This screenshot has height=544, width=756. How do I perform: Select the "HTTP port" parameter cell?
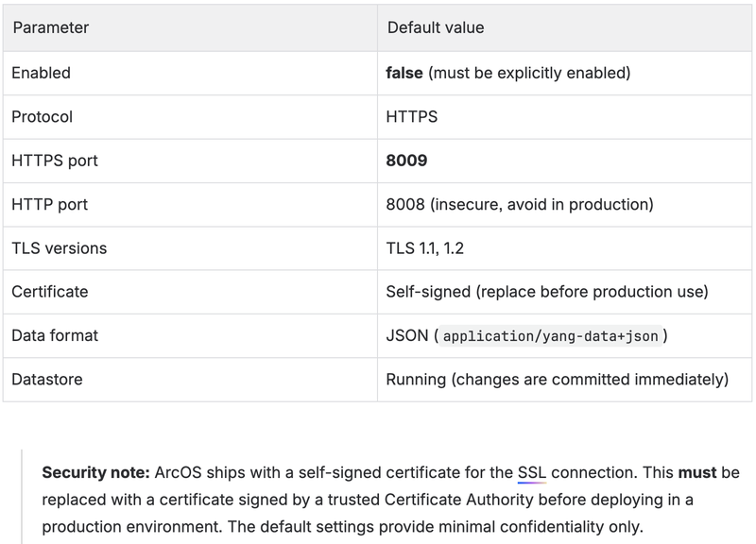pos(190,205)
